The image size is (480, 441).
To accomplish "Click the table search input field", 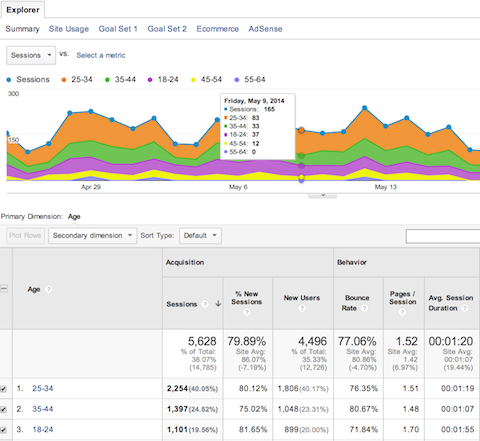I will tap(443, 236).
